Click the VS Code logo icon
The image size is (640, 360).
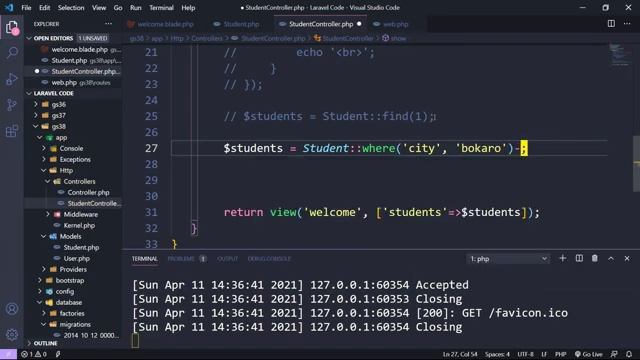9,7
